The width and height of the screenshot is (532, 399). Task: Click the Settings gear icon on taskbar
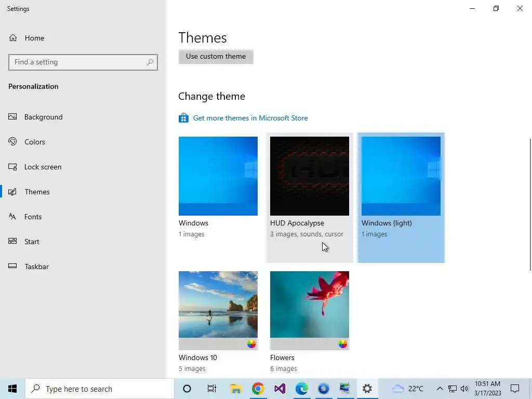(x=367, y=389)
